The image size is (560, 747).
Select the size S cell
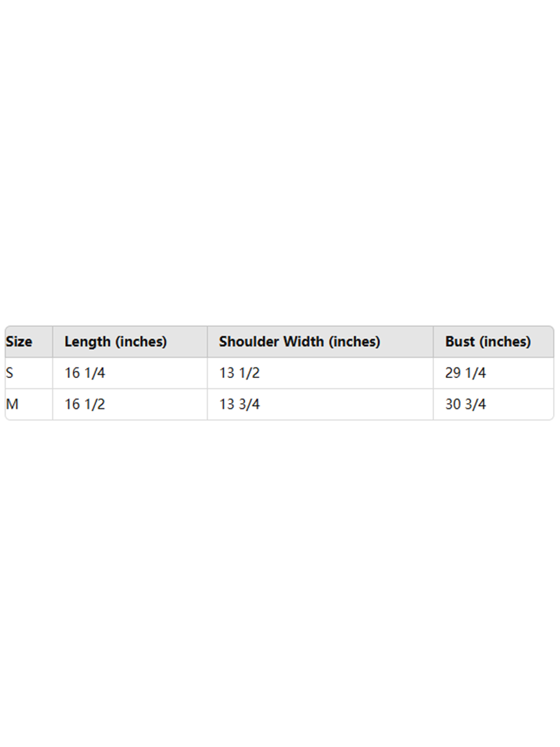coord(10,373)
